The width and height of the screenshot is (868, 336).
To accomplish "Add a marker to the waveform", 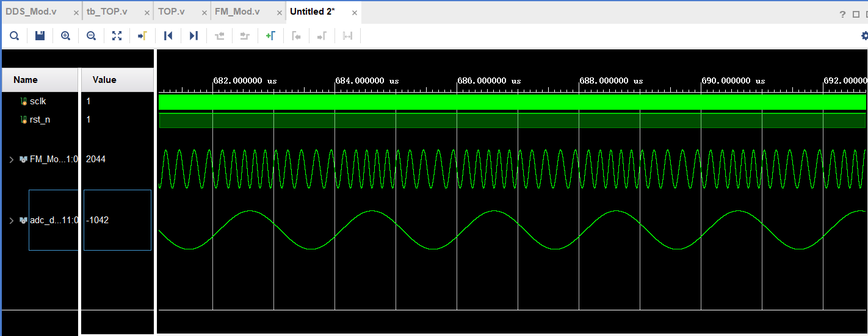I will coord(270,36).
